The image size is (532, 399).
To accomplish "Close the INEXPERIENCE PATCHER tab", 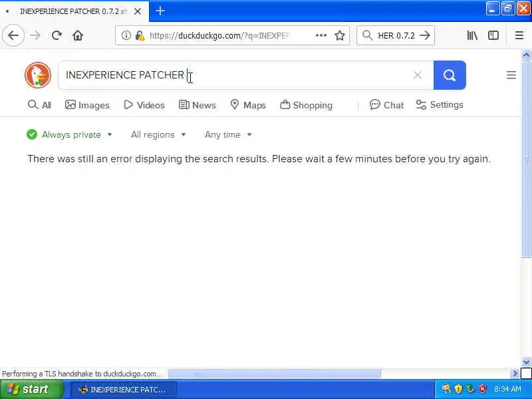I will pyautogui.click(x=138, y=11).
